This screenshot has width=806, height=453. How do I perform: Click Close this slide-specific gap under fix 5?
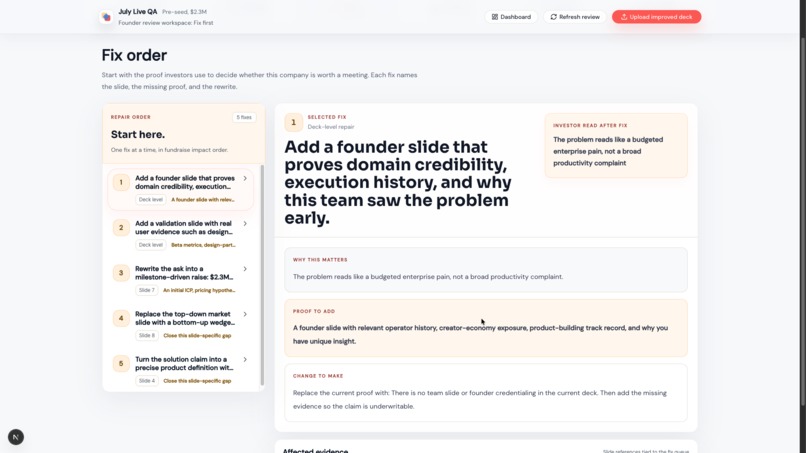point(197,380)
